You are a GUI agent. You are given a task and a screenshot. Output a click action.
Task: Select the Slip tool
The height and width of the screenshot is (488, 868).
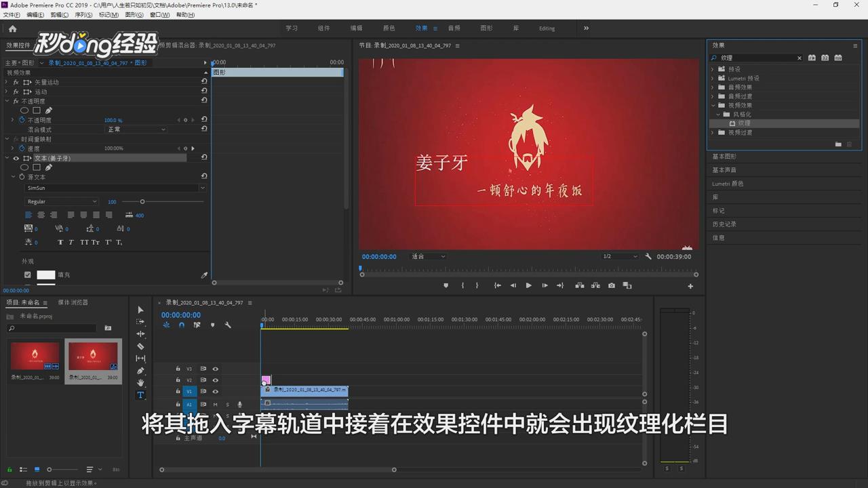[140, 359]
